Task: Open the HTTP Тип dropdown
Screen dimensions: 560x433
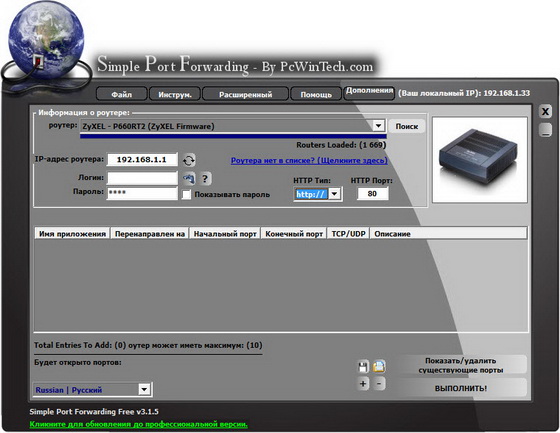Action: 334,194
